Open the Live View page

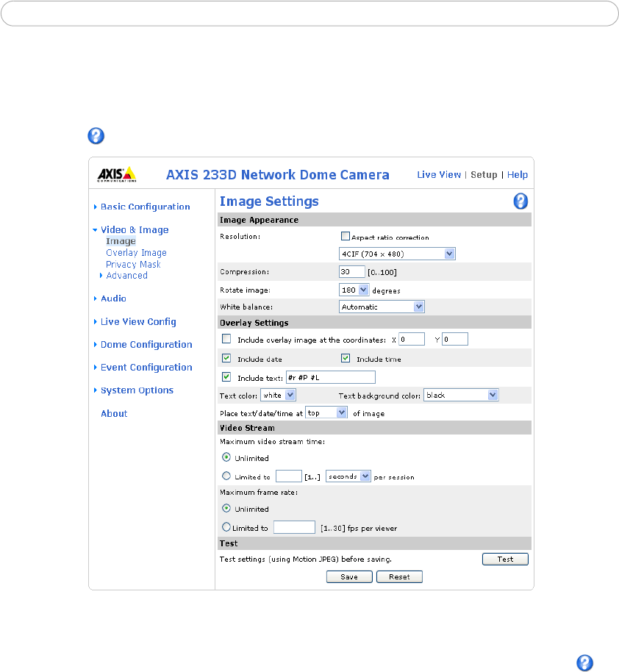pos(439,175)
